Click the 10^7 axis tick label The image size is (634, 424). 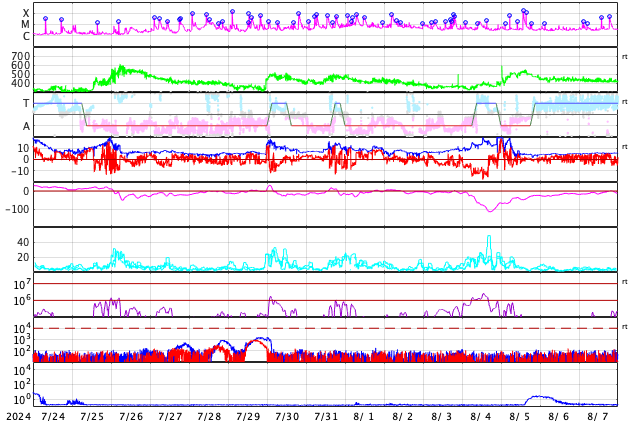(22, 284)
